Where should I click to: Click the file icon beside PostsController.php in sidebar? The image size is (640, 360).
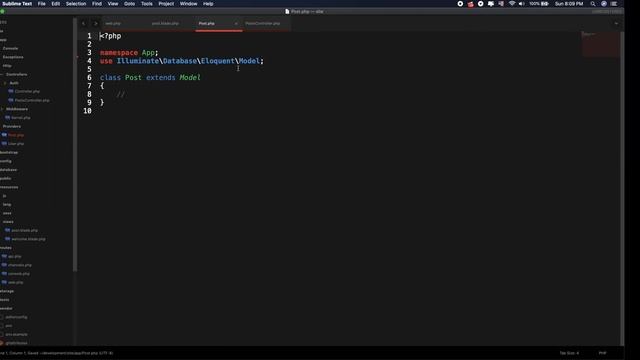pos(11,100)
